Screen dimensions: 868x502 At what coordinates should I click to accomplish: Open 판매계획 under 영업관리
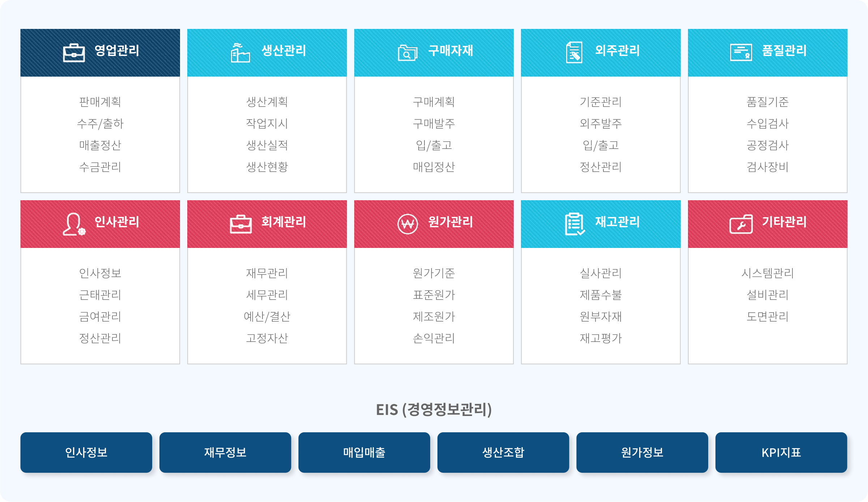[100, 102]
